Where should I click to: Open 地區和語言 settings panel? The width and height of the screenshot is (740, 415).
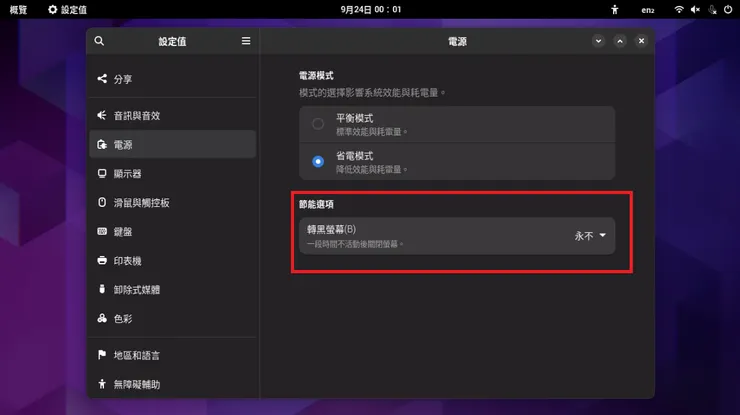pyautogui.click(x=173, y=355)
